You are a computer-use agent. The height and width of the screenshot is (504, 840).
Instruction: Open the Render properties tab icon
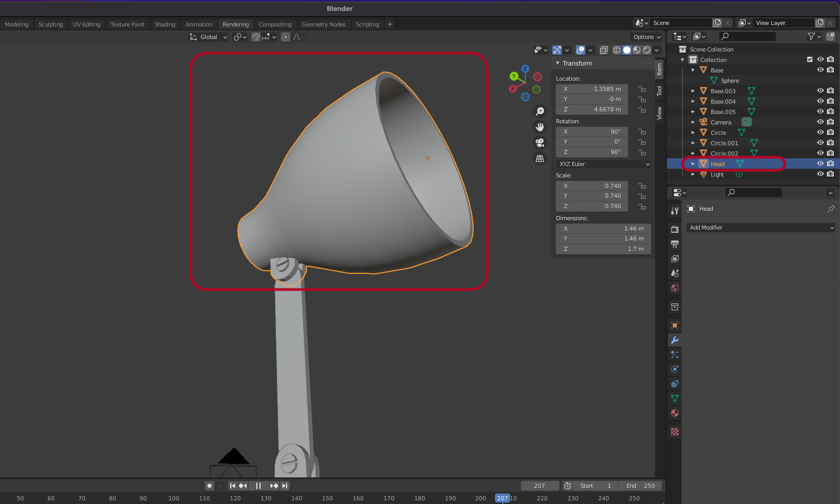click(675, 230)
